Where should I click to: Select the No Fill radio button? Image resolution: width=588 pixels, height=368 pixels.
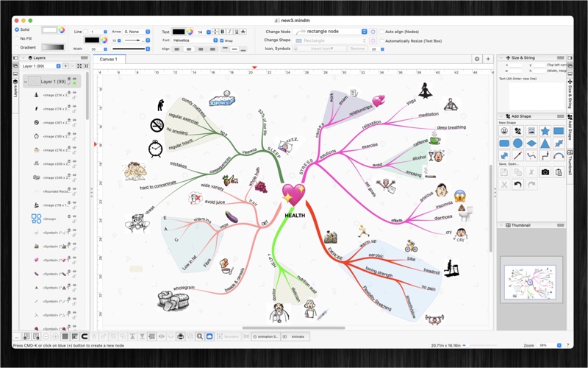pos(17,38)
